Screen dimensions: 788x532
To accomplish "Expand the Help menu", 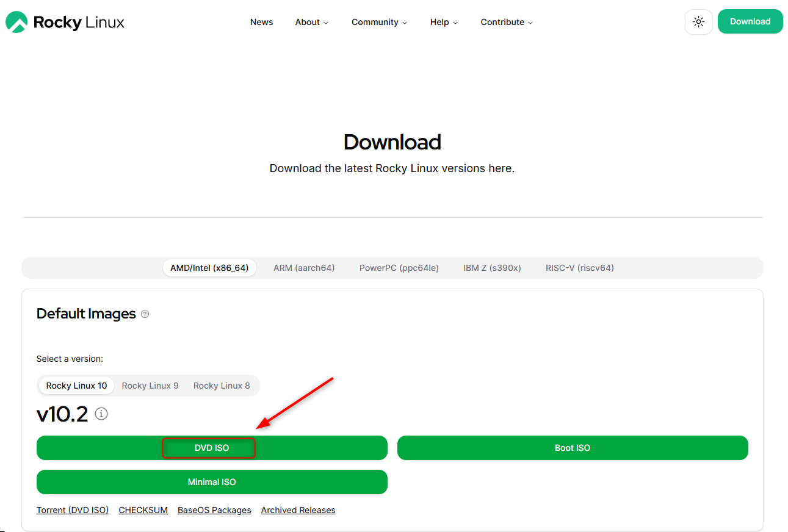I will [444, 22].
